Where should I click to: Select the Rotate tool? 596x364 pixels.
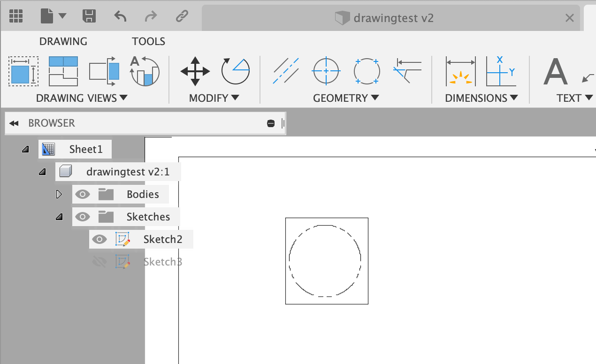point(235,71)
